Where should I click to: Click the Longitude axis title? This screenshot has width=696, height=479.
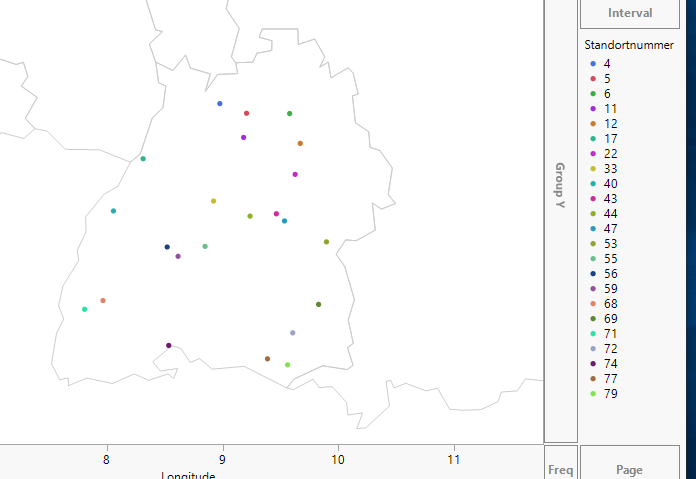tap(188, 475)
